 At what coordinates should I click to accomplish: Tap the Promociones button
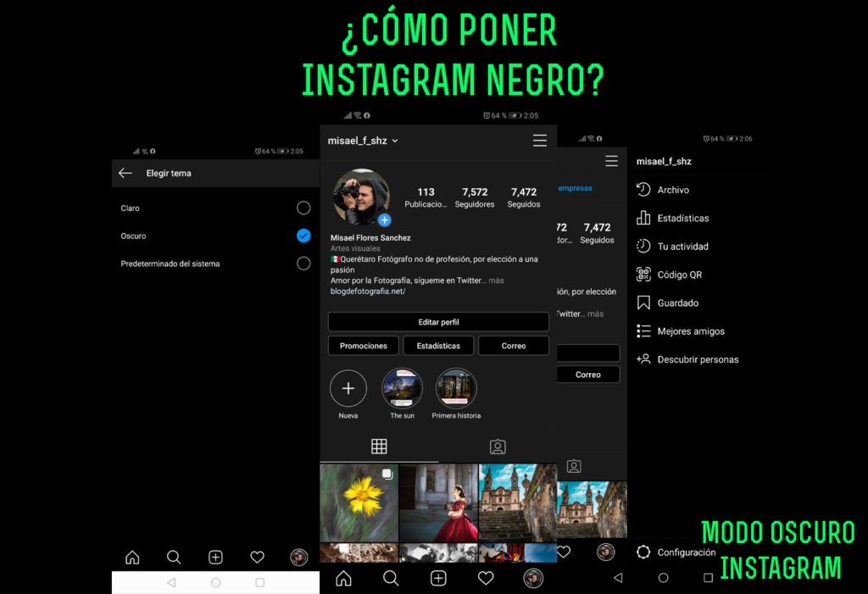(363, 346)
